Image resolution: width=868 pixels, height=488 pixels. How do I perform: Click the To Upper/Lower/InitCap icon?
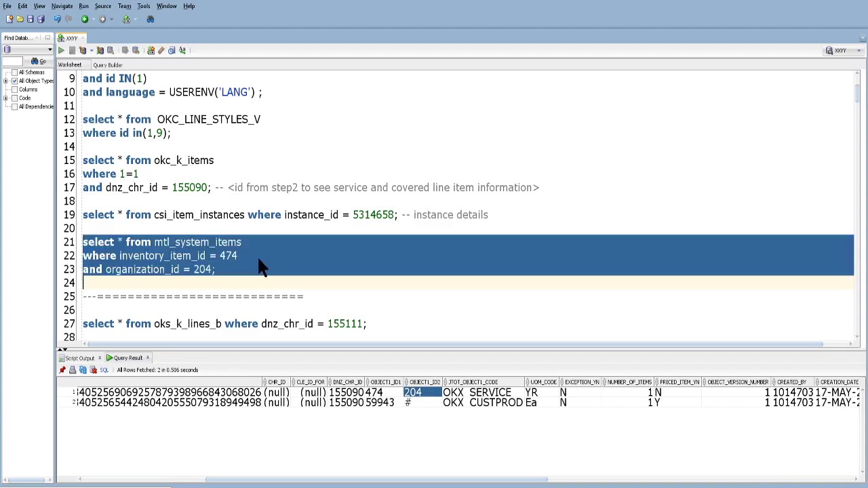[182, 50]
